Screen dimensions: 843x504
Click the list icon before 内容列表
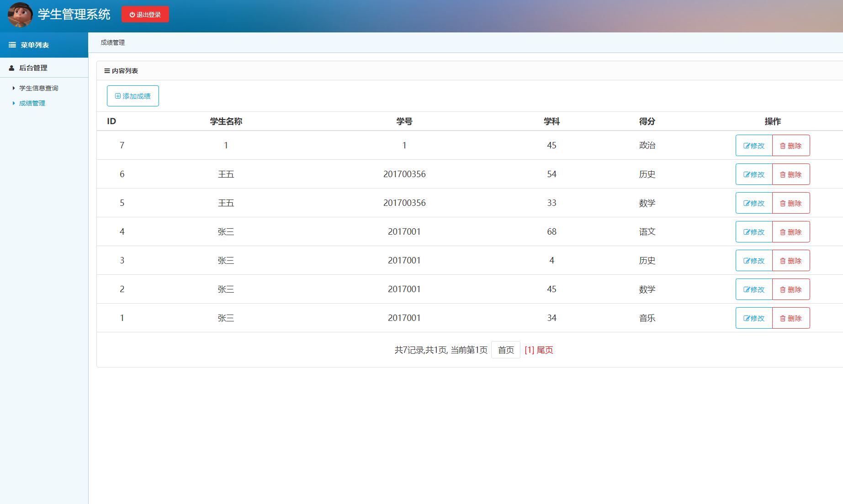107,71
